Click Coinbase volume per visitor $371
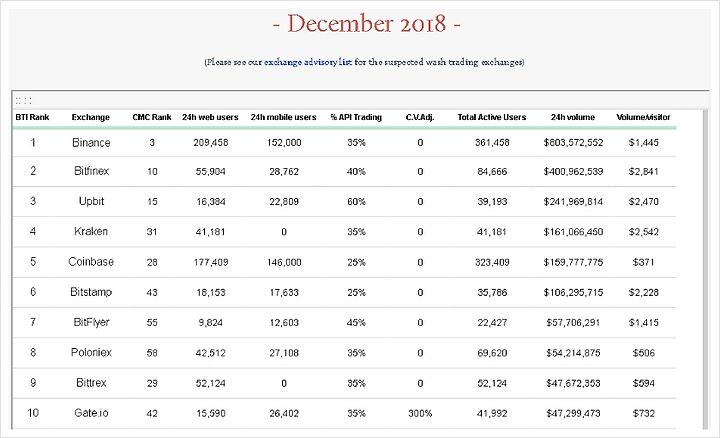720x438 pixels. pos(643,262)
